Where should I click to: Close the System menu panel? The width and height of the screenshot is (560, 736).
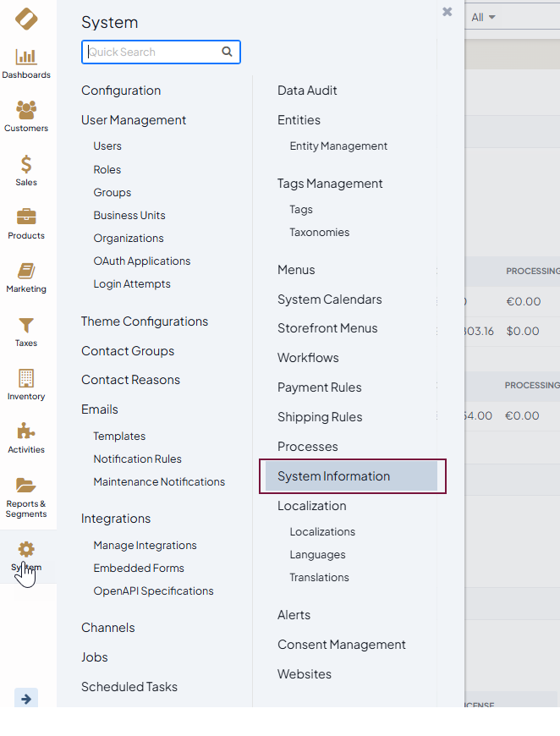[447, 12]
